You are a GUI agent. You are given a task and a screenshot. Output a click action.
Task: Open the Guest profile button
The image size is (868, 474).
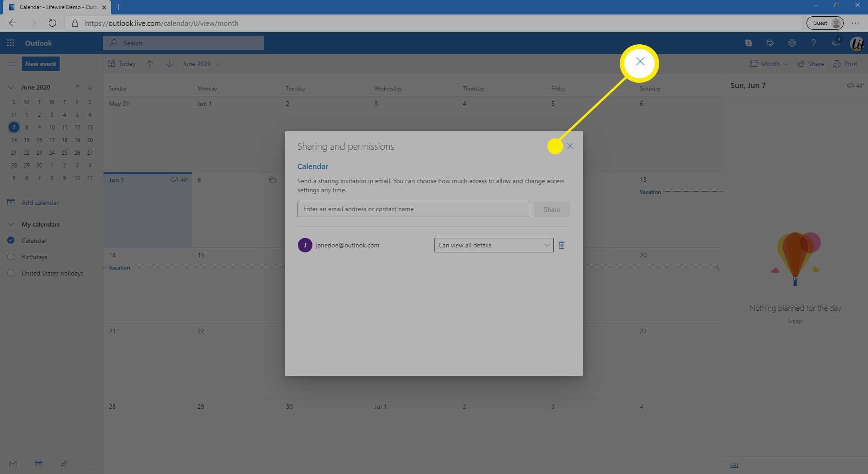point(825,23)
